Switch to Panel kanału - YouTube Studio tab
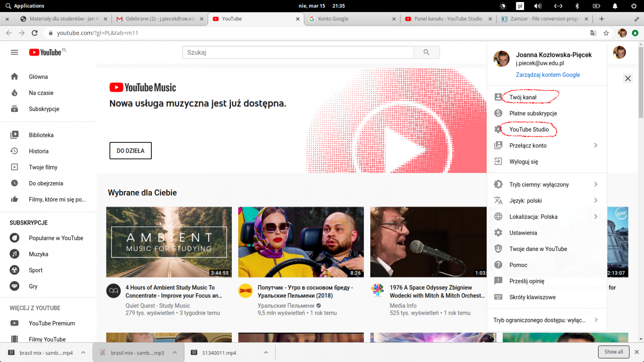The image size is (644, 362). tap(449, 19)
